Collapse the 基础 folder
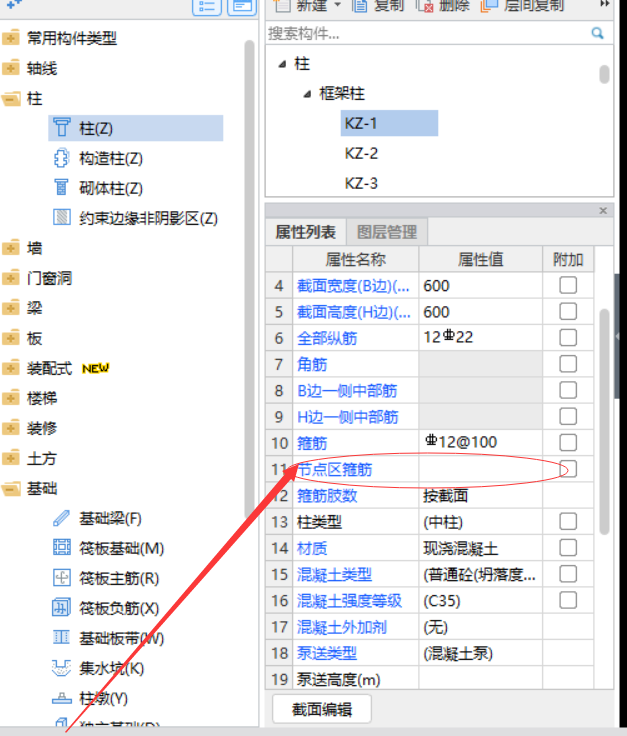Screen dimensions: 627x736 [x=11, y=489]
